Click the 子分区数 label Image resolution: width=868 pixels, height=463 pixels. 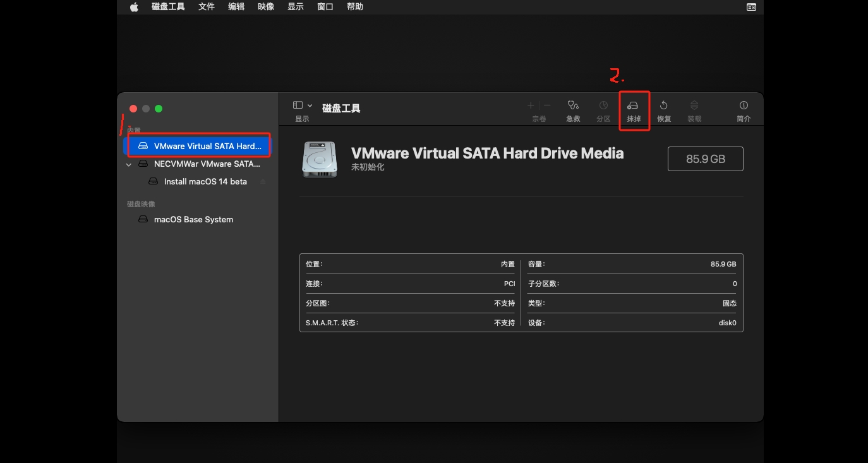click(x=543, y=284)
